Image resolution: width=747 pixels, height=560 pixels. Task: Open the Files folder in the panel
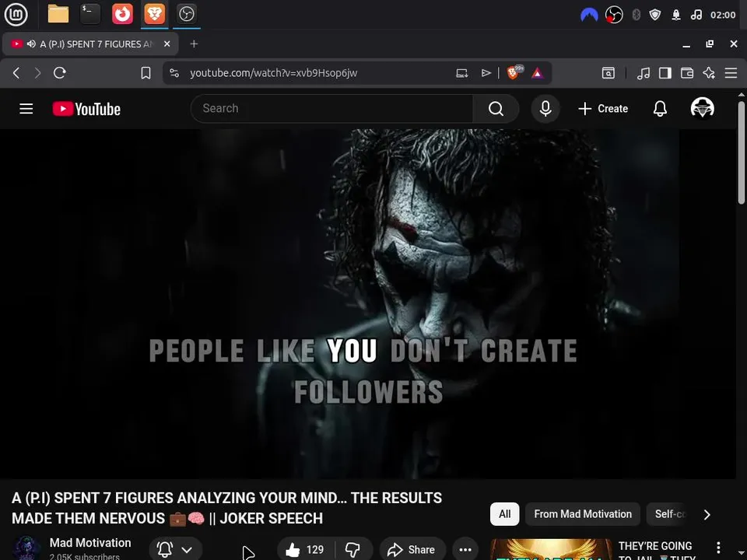58,14
